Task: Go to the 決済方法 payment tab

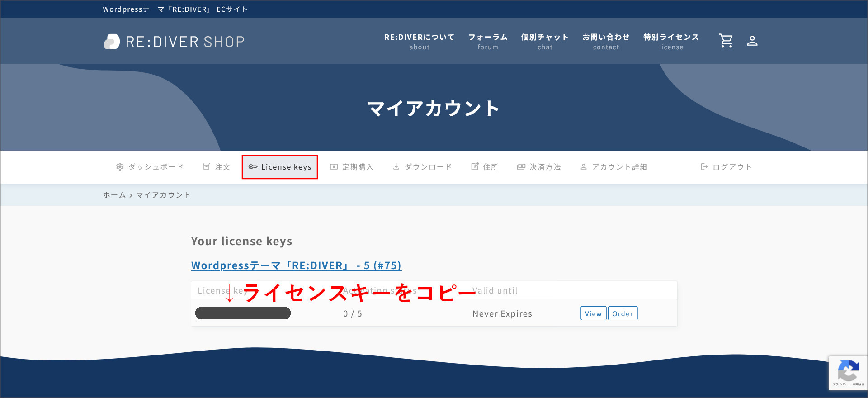Action: point(539,167)
